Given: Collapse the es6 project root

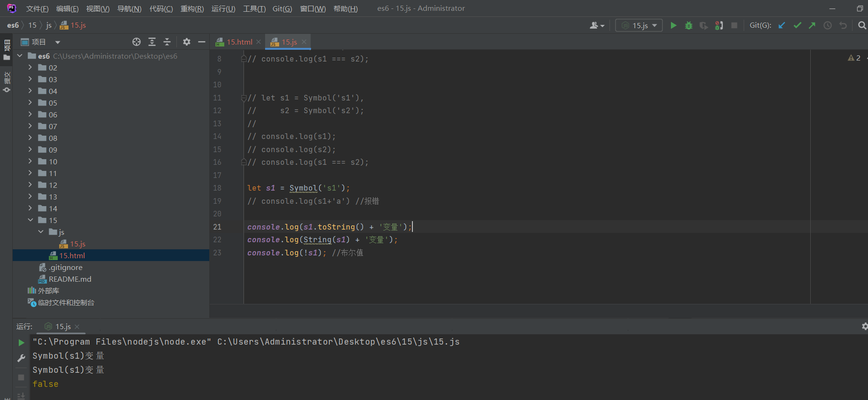Looking at the screenshot, I should coord(20,56).
